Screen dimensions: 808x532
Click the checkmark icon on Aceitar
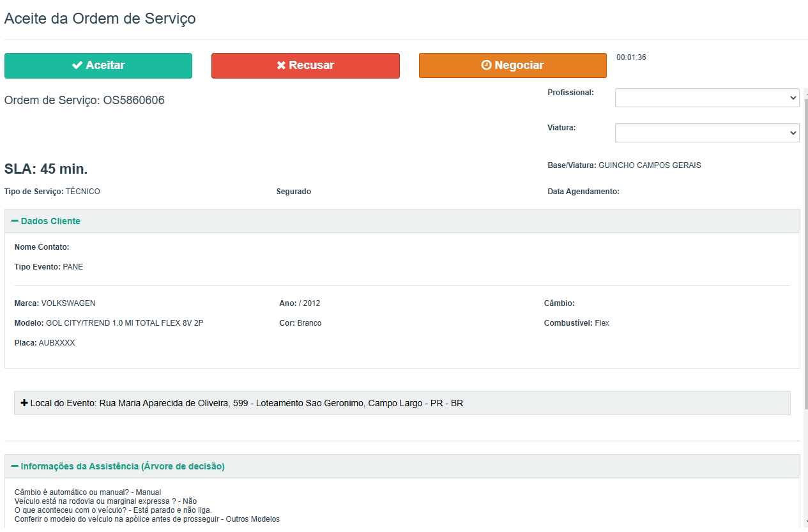[77, 65]
